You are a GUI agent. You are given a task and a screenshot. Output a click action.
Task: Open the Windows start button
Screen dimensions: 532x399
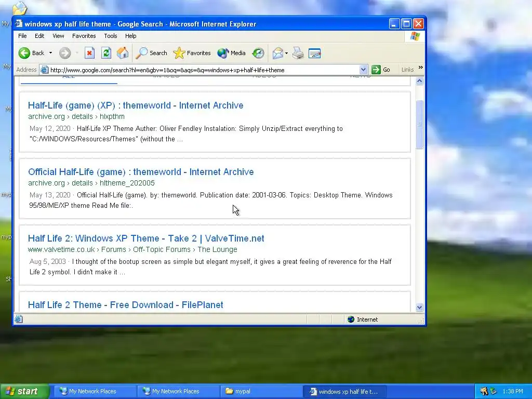point(24,391)
